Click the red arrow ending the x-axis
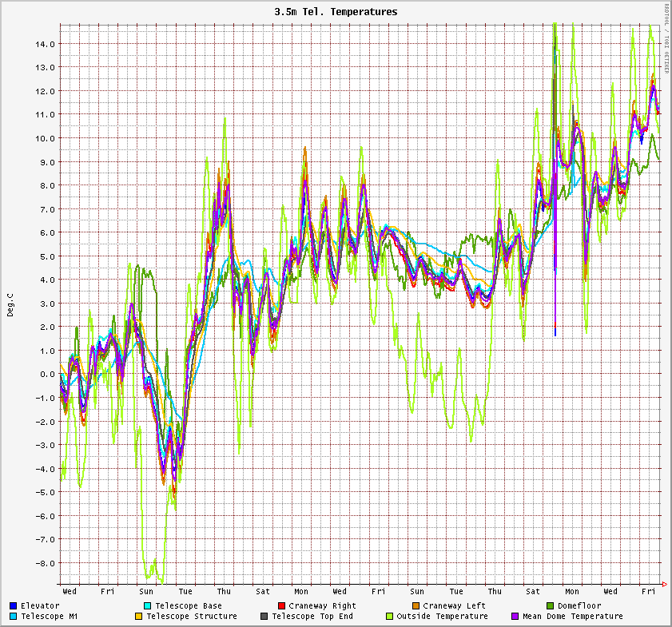Viewport: 672px width, 627px height. (x=665, y=584)
